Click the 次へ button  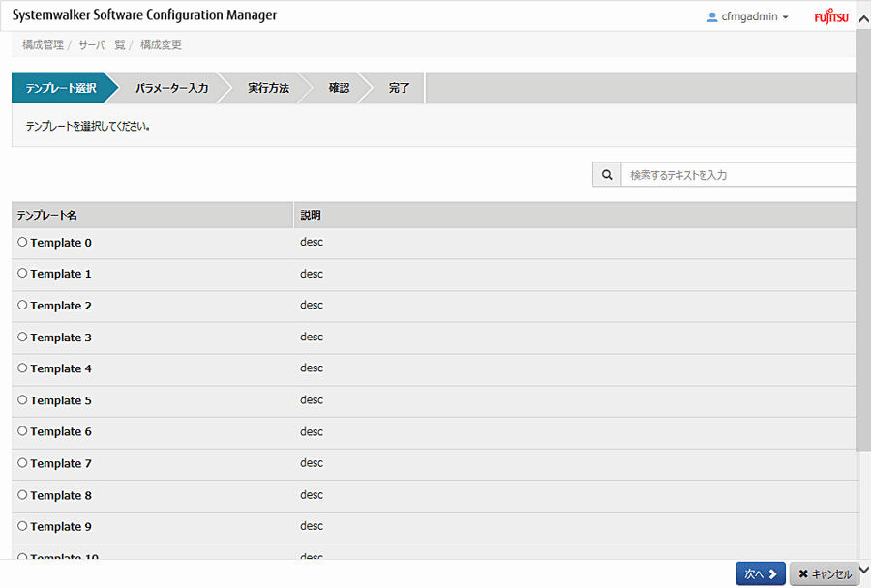click(761, 573)
